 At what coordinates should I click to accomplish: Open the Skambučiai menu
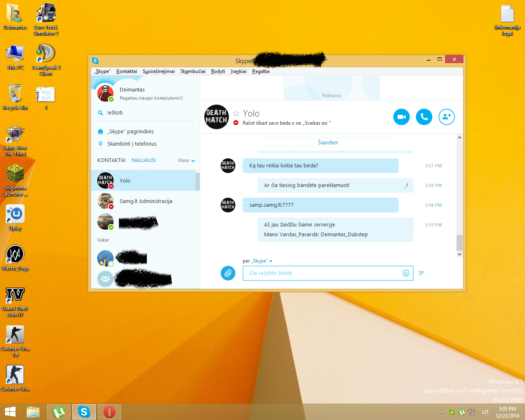click(193, 71)
